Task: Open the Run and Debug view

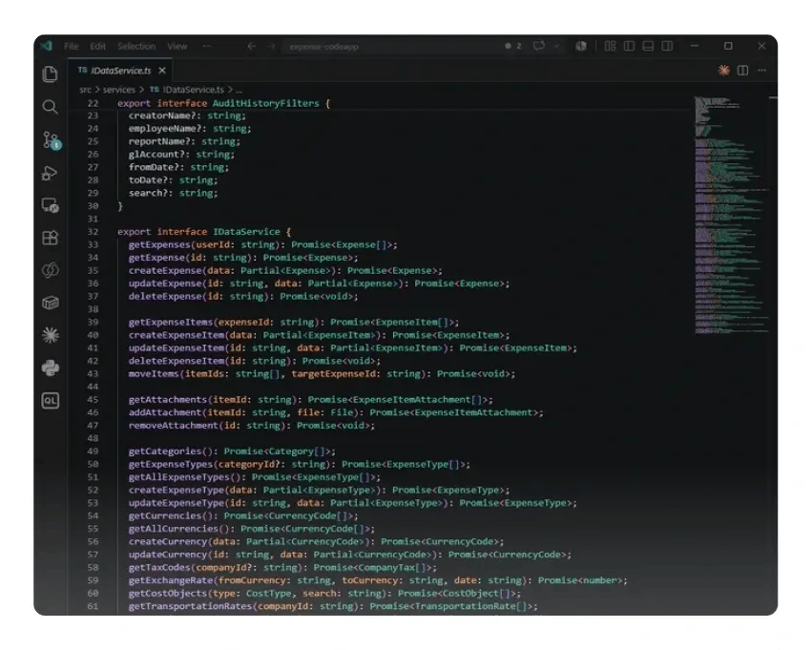Action: [50, 173]
